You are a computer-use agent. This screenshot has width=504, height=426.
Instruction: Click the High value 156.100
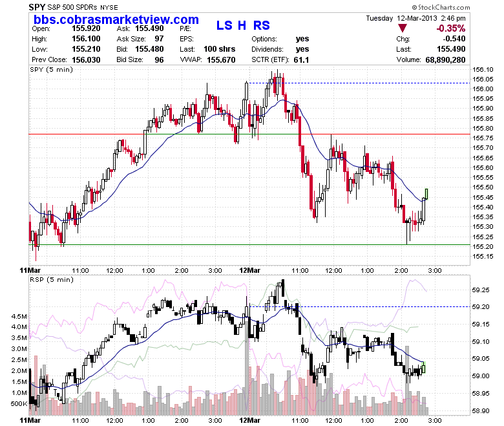click(x=86, y=39)
